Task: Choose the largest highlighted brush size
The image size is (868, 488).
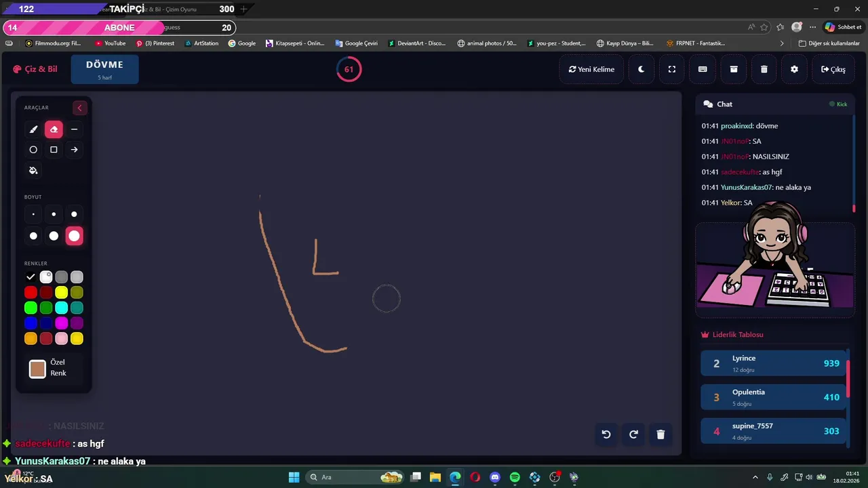Action: 74,236
